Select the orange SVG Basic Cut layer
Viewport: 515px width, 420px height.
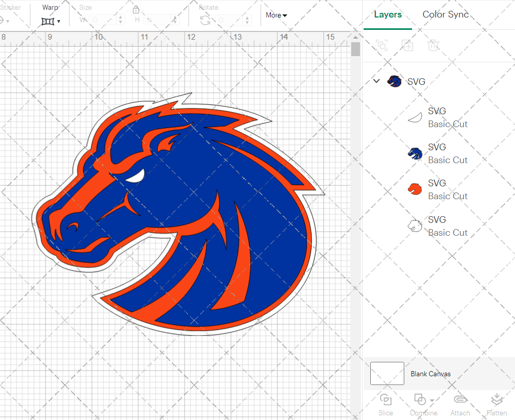pyautogui.click(x=448, y=189)
